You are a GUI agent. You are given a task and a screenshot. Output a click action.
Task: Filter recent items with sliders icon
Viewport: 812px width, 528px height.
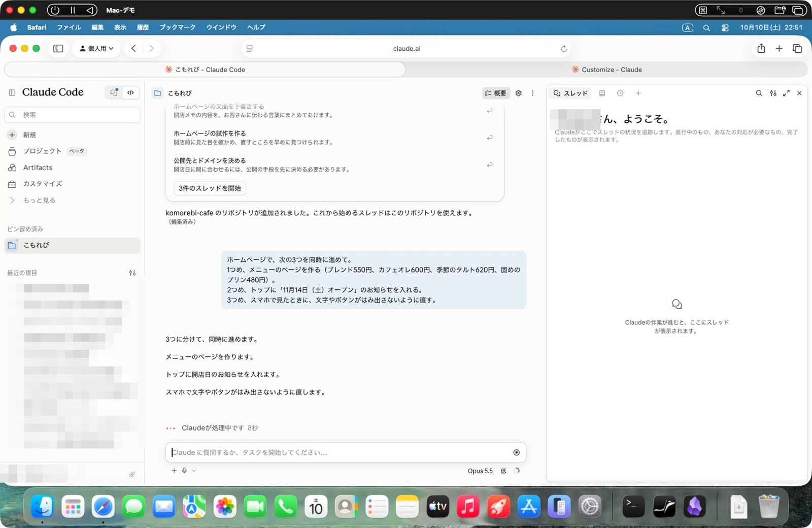132,273
